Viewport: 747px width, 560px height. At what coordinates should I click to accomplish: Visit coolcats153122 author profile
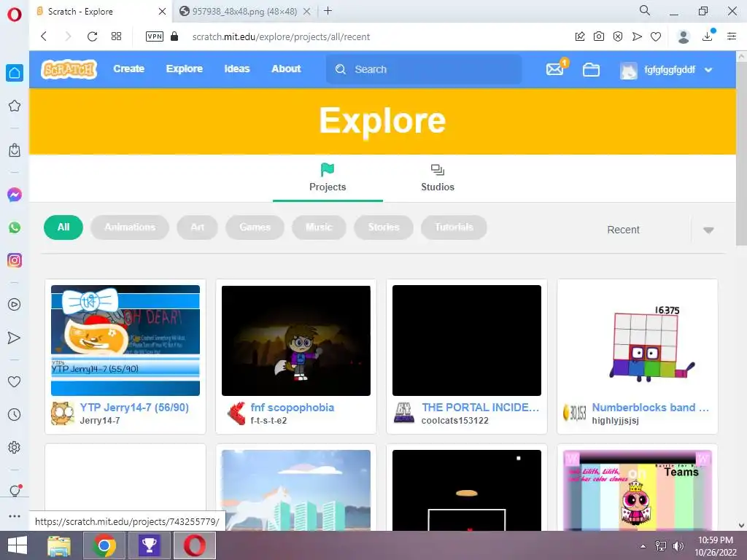455,421
